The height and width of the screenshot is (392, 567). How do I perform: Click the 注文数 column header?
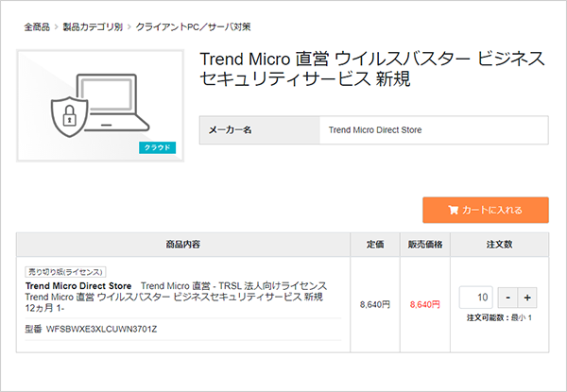(499, 245)
